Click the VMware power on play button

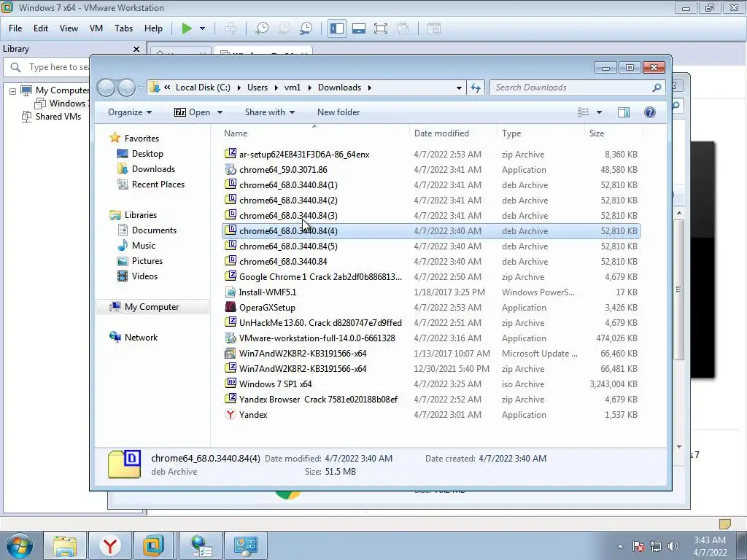(x=187, y=28)
